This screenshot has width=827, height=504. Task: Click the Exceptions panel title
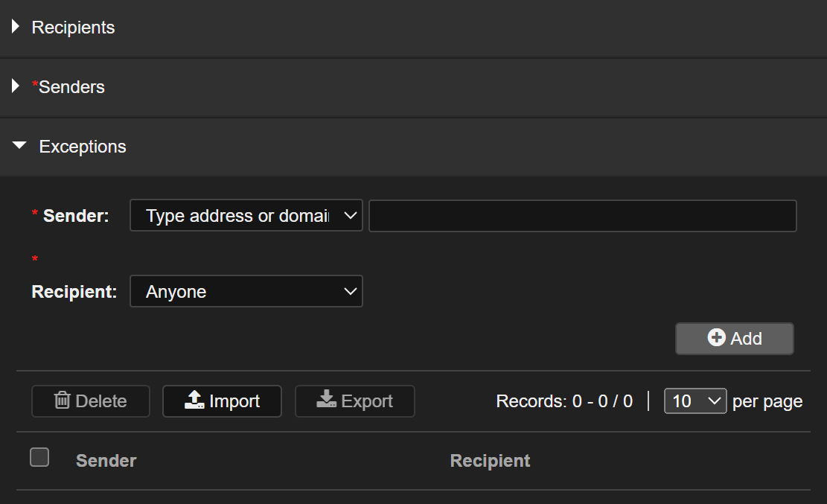pos(83,147)
